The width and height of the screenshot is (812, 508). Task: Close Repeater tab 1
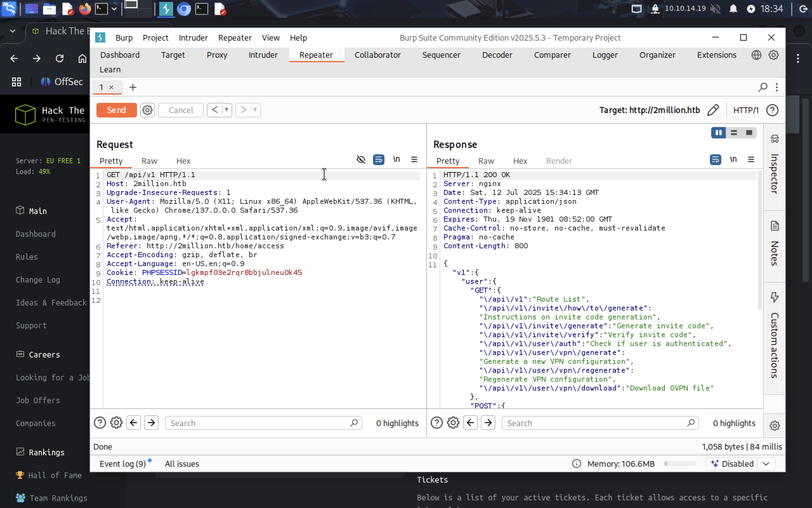click(x=111, y=87)
